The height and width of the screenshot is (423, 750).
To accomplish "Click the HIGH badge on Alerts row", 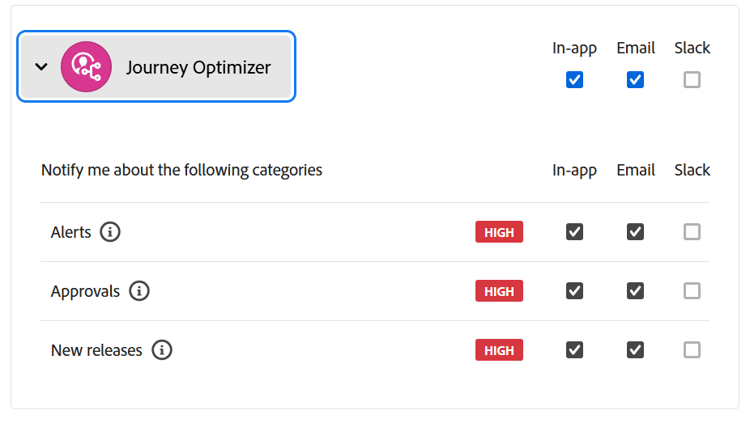I will [499, 232].
